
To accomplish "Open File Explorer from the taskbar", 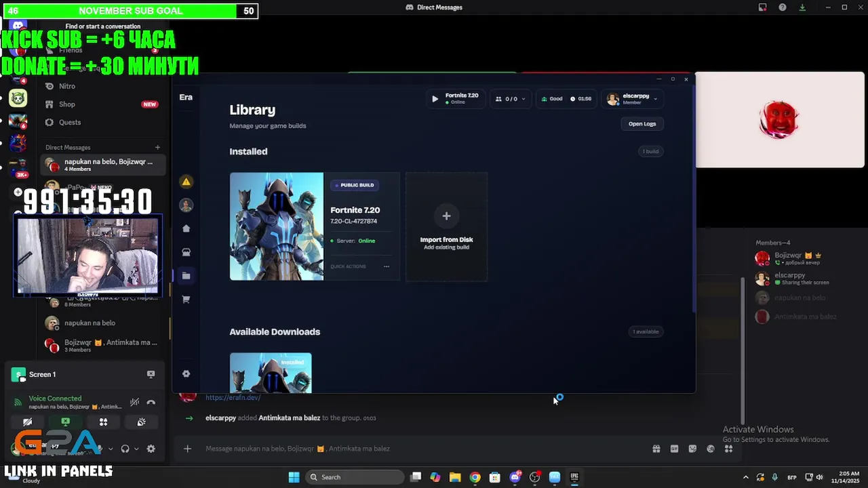I will pyautogui.click(x=455, y=477).
